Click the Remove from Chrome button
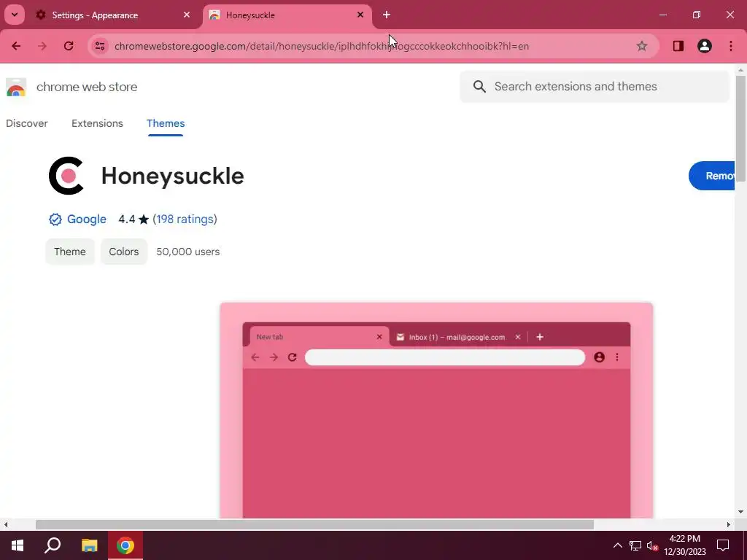Viewport: 747px width, 560px height. tap(712, 176)
